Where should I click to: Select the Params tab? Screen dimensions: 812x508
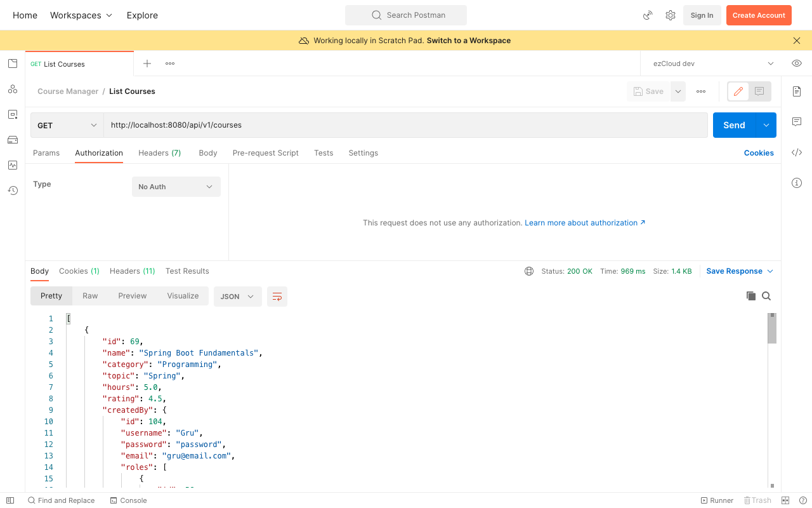pyautogui.click(x=46, y=153)
